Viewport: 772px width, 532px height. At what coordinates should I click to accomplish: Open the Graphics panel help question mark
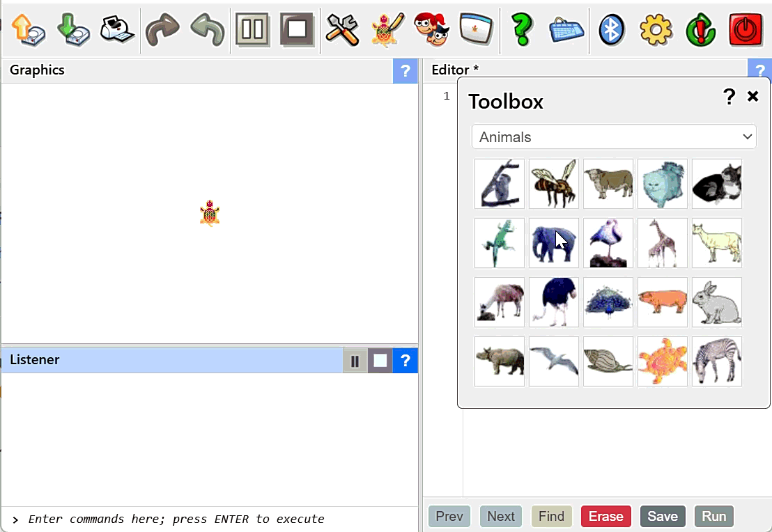(x=405, y=71)
